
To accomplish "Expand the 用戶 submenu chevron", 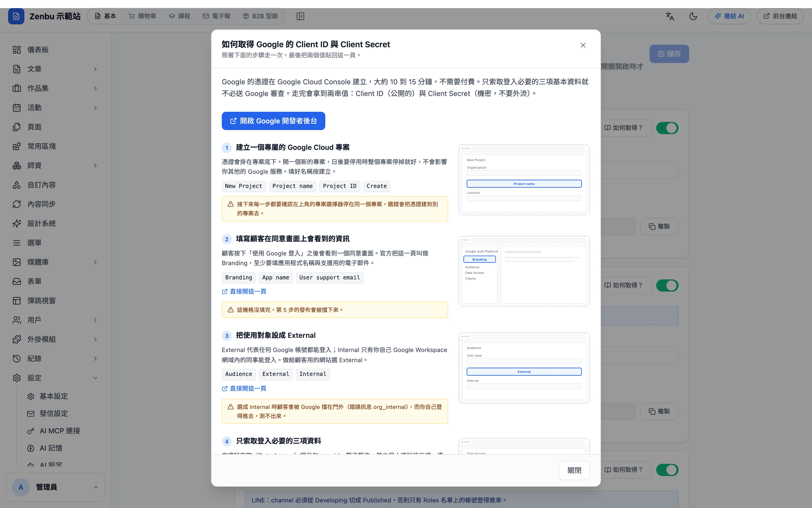I will tap(95, 320).
